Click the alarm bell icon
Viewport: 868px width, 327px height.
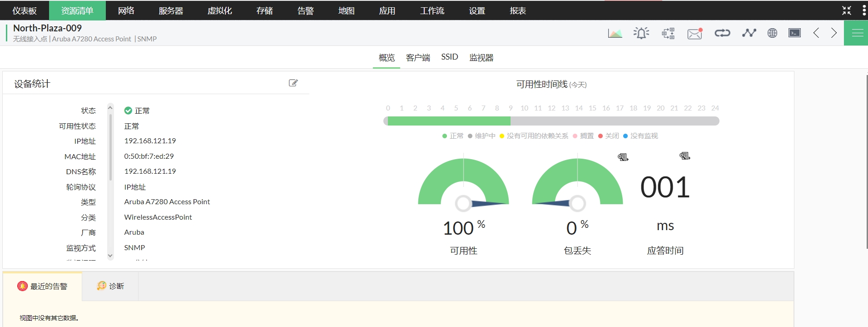pos(641,33)
